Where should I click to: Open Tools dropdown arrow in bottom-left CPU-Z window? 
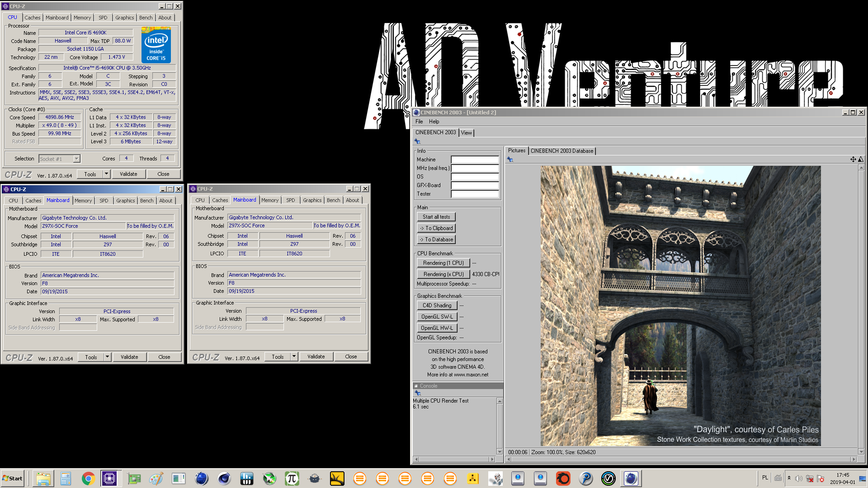click(x=107, y=357)
